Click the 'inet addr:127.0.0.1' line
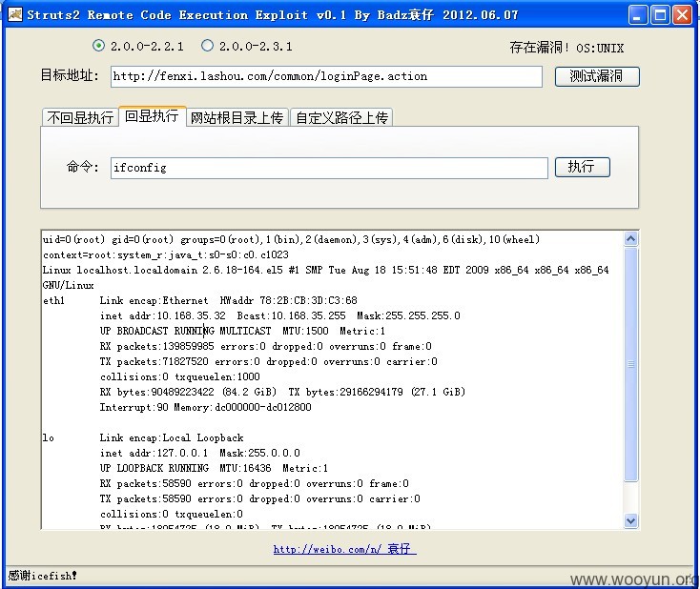Screen dimensions: 700x589 pos(200,453)
